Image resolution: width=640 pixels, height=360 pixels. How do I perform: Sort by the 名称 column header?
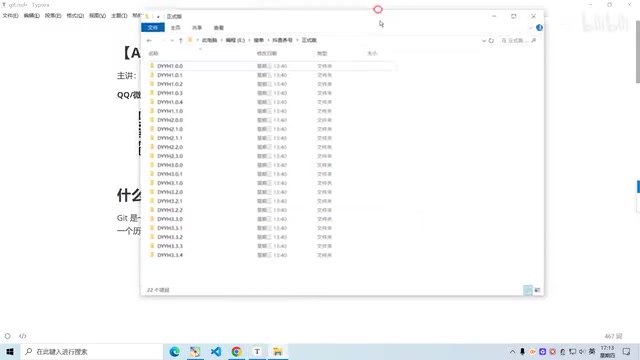[153, 53]
